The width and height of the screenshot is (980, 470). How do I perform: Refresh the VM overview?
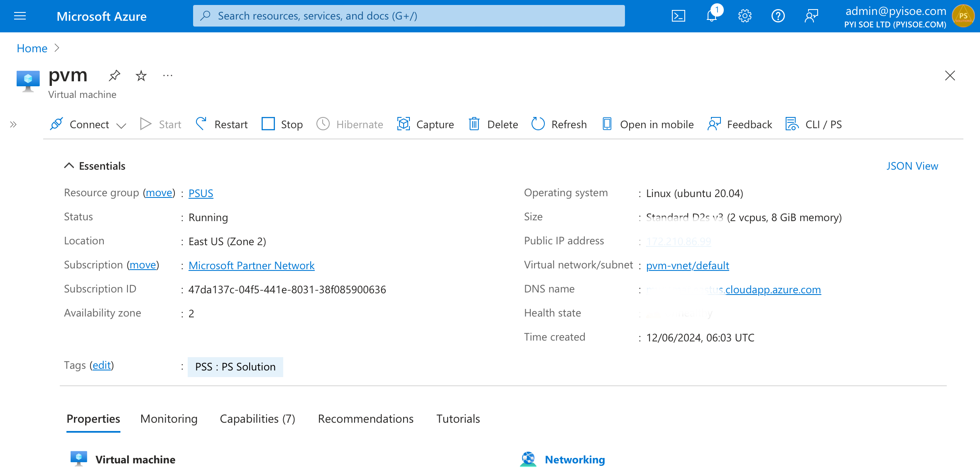pyautogui.click(x=559, y=124)
